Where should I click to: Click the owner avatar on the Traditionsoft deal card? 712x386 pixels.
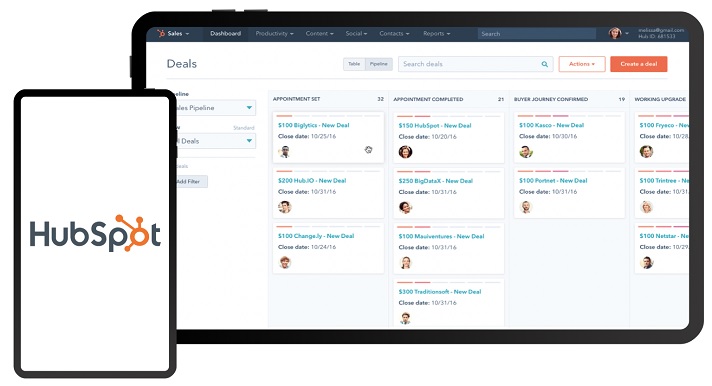click(x=405, y=318)
